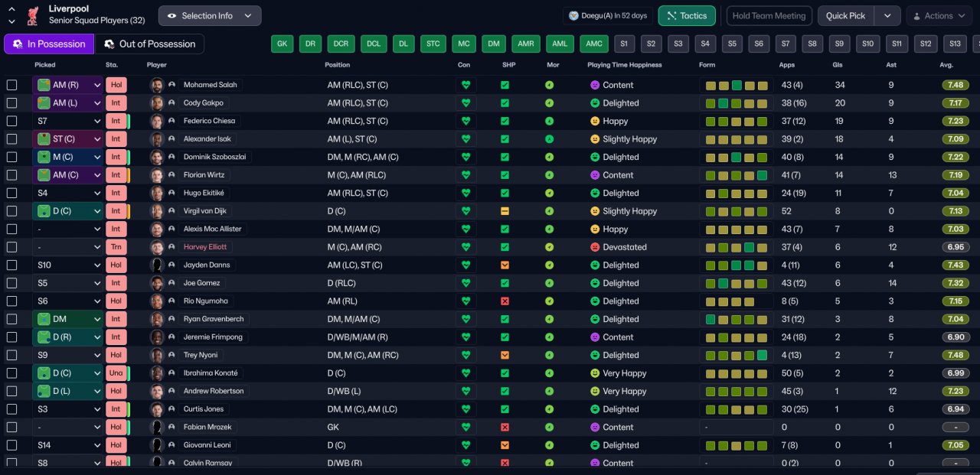Open Andrew Robertson's D (L) picked dropdown
This screenshot has width=980, height=475.
67,392
